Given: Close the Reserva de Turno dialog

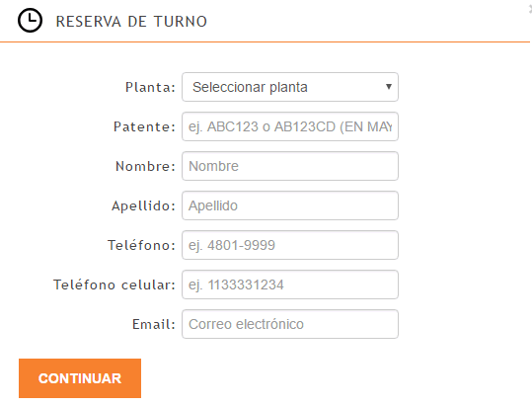Looking at the screenshot, I should click(x=530, y=10).
